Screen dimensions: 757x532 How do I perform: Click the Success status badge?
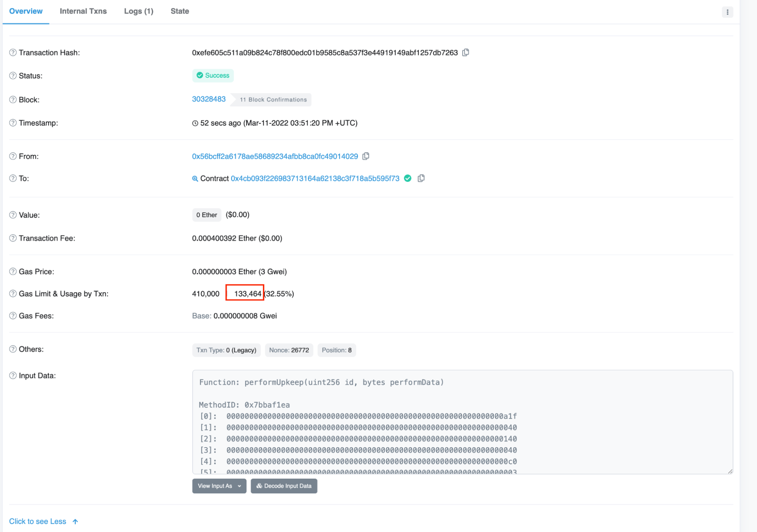coord(213,75)
